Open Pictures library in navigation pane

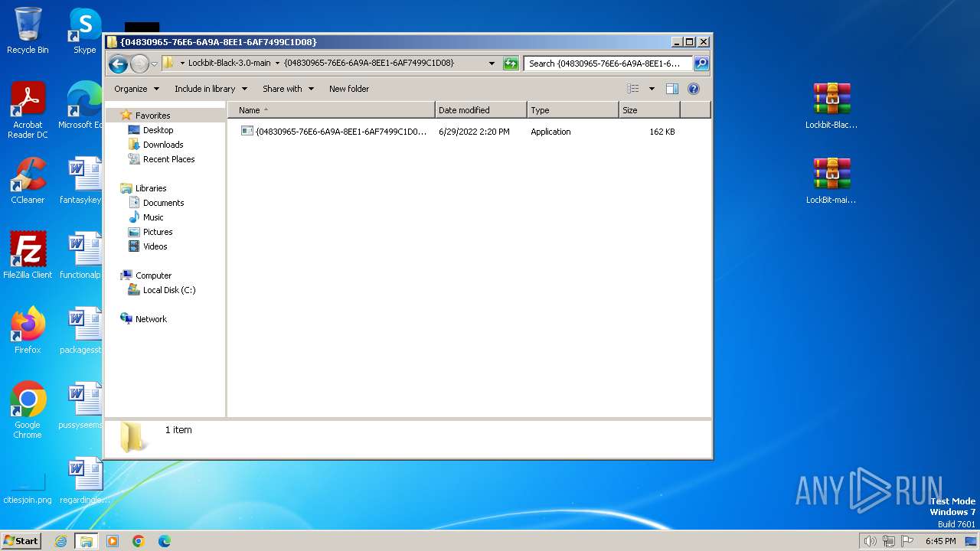coord(158,232)
